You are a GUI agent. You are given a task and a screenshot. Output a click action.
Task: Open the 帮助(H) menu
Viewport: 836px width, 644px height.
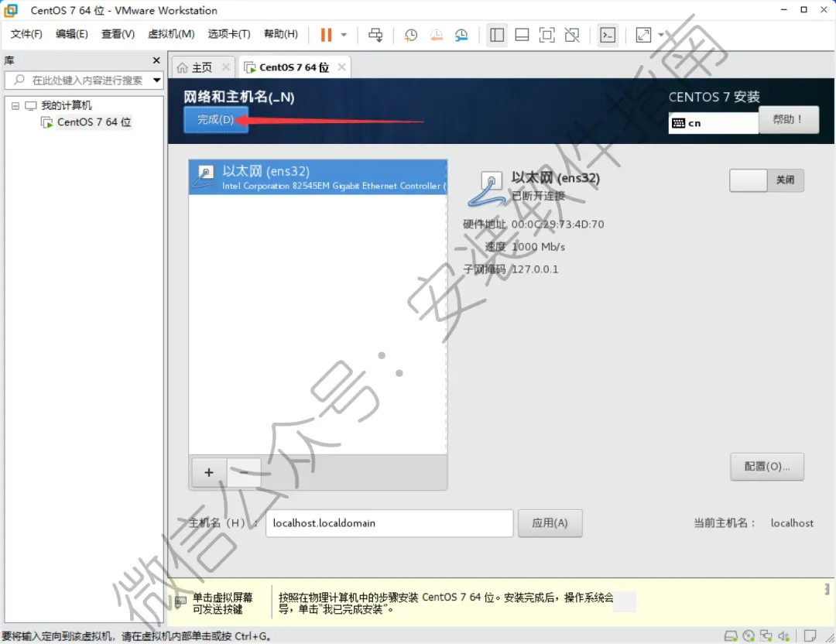tap(281, 34)
